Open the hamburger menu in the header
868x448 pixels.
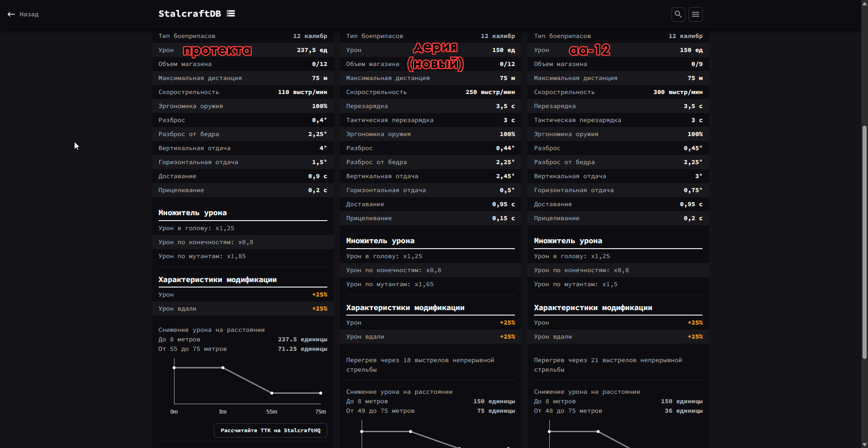click(695, 14)
